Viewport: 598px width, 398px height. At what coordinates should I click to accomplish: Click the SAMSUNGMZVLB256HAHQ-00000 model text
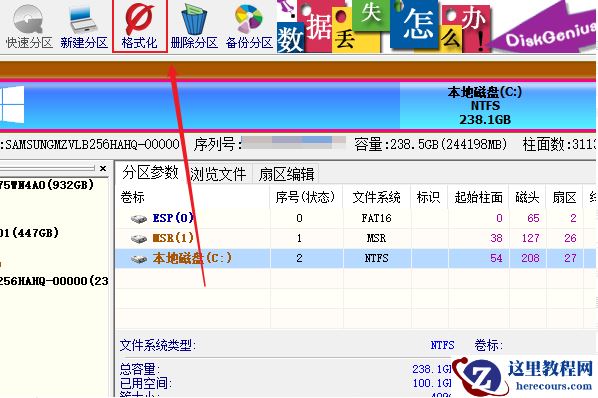[x=92, y=144]
